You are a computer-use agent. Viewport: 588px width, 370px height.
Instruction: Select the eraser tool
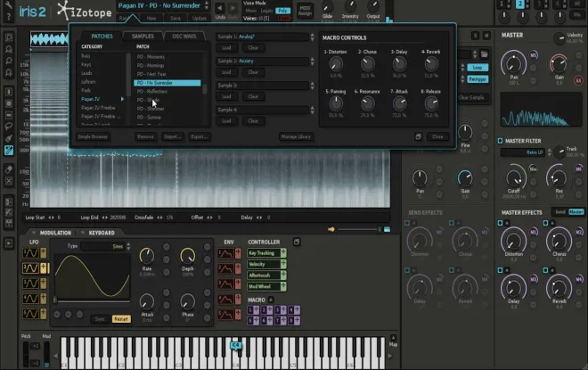(x=9, y=169)
